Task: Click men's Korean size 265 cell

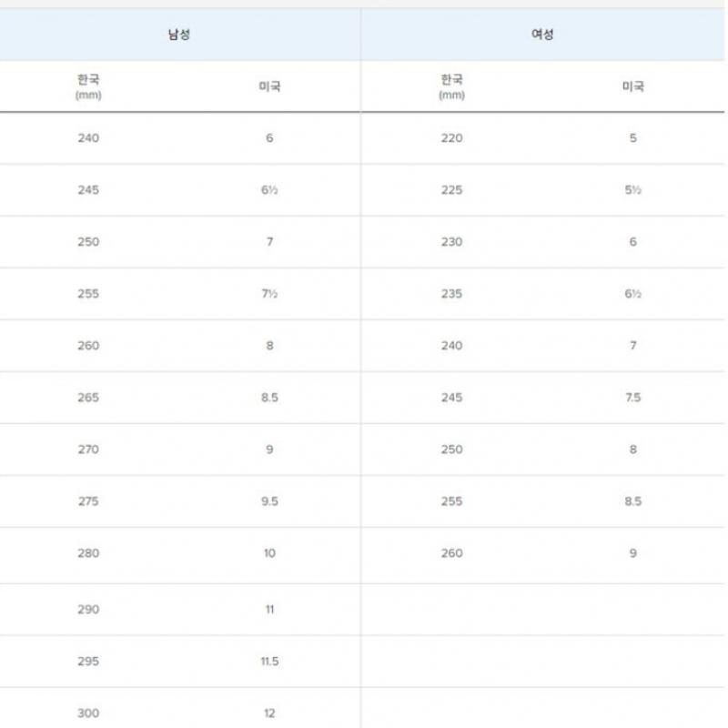Action: pyautogui.click(x=88, y=398)
